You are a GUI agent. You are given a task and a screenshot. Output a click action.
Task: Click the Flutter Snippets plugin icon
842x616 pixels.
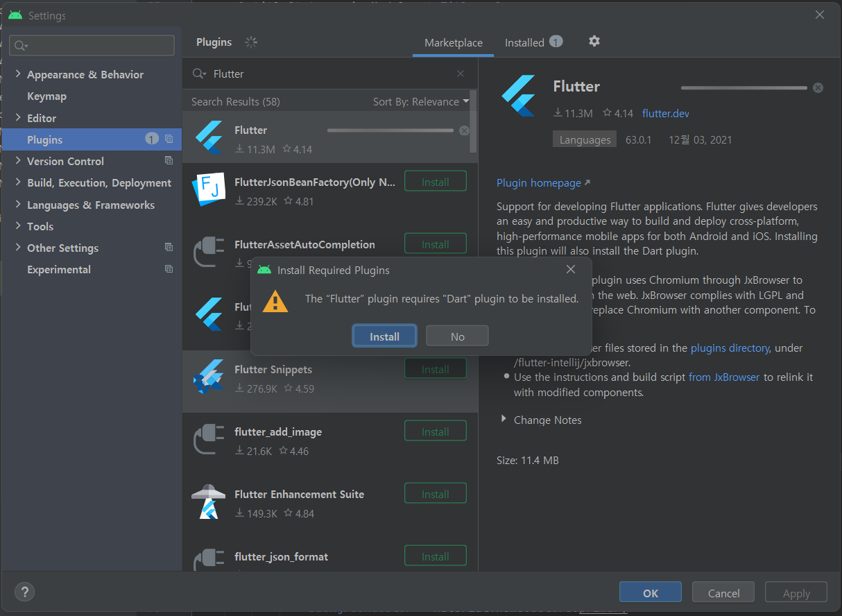click(209, 377)
